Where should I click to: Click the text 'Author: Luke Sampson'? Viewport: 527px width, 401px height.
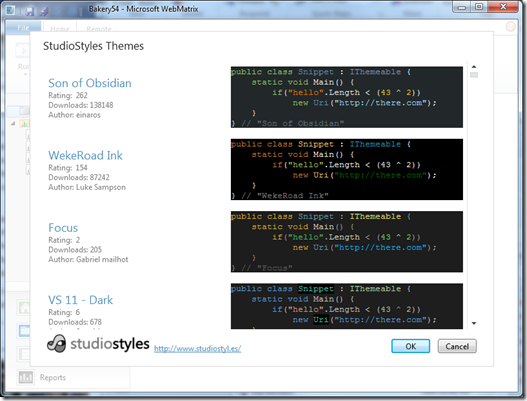87,187
